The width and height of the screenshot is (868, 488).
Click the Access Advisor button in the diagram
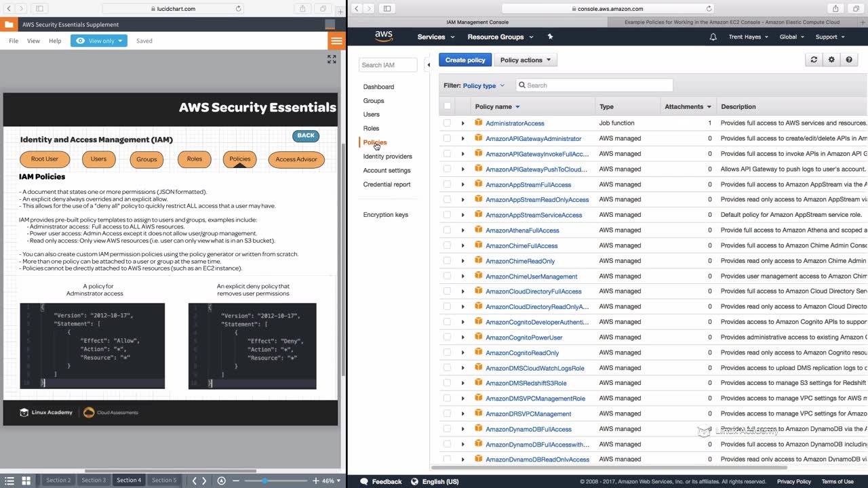click(296, 159)
